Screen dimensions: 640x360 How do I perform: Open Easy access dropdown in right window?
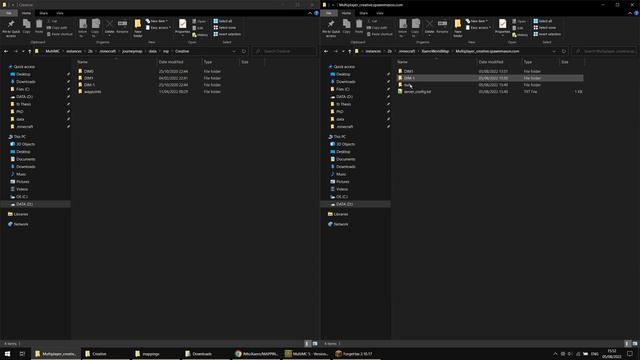478,28
